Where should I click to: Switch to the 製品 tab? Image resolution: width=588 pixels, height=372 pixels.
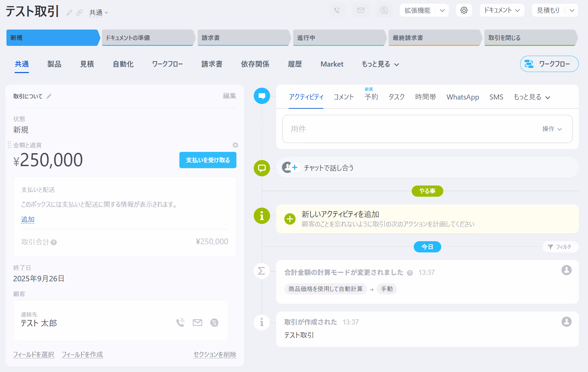click(54, 64)
